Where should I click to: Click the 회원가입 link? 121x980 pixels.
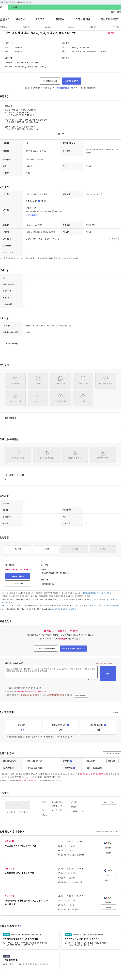tap(119, 12)
